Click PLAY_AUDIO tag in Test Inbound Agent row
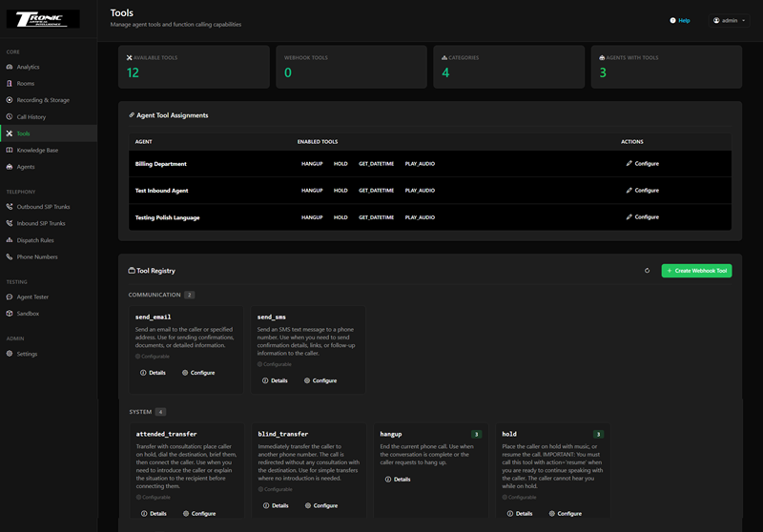This screenshot has width=763, height=532. click(x=420, y=191)
